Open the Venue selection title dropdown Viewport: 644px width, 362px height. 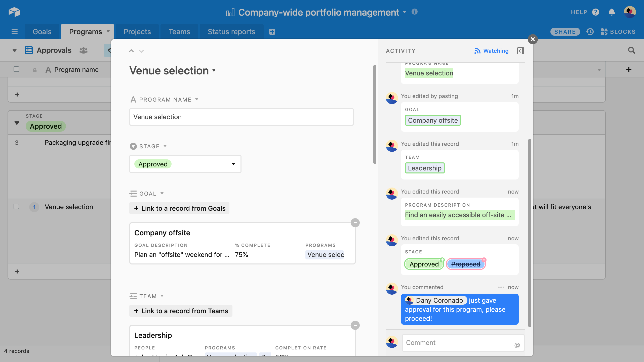coord(214,71)
